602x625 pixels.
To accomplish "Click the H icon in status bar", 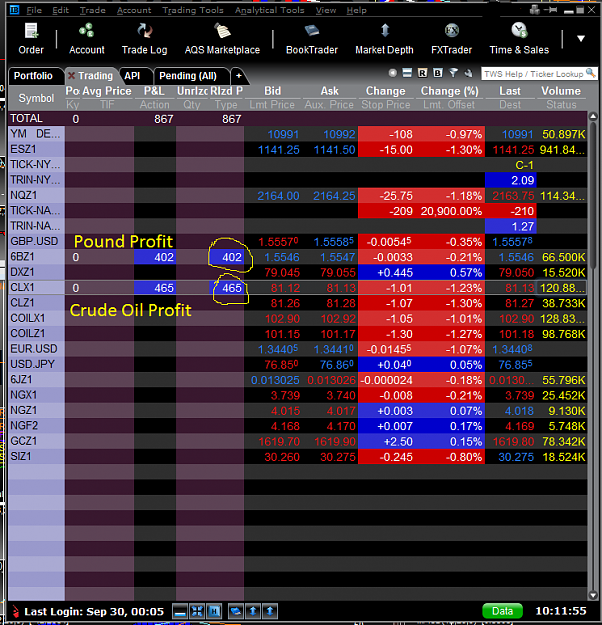I will (214, 611).
